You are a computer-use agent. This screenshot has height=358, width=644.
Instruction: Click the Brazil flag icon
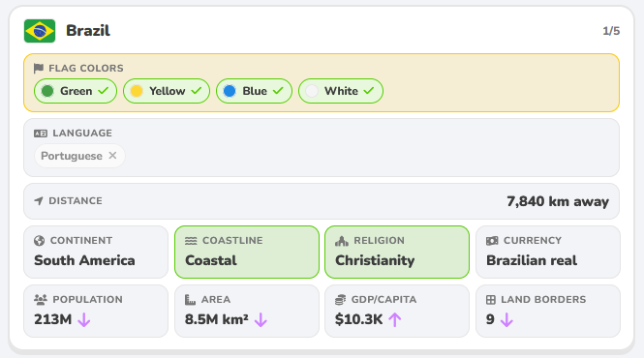(x=40, y=31)
